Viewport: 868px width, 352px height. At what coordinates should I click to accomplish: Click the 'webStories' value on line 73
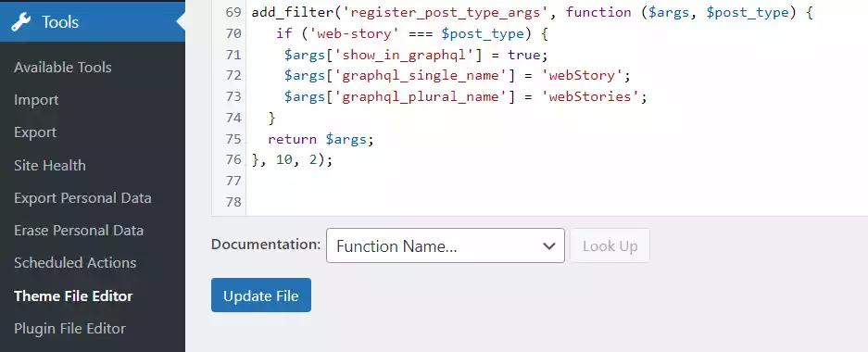[x=590, y=97]
